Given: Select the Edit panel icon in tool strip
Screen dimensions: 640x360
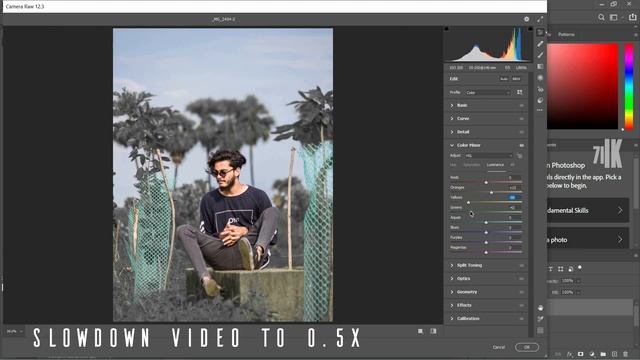Looking at the screenshot, I should point(540,32).
